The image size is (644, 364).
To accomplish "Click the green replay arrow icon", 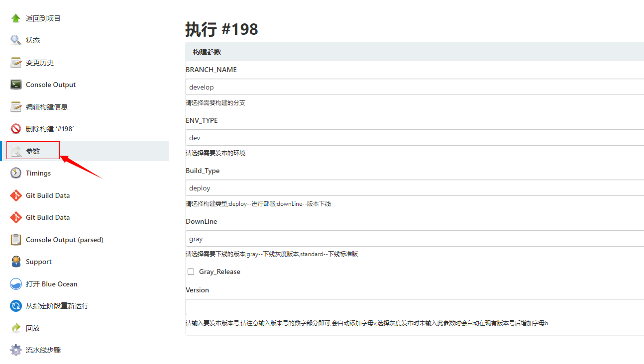I will click(16, 328).
